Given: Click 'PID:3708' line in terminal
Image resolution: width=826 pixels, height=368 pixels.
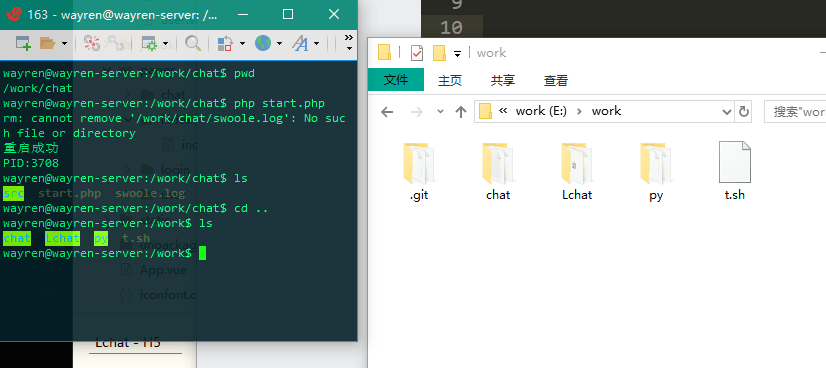Looking at the screenshot, I should (31, 163).
